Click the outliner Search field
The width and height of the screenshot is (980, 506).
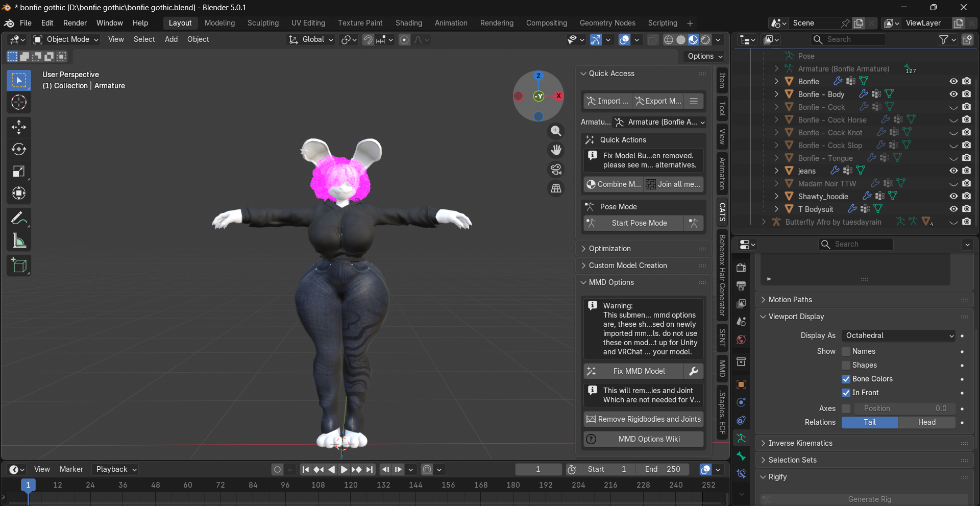pyautogui.click(x=848, y=39)
